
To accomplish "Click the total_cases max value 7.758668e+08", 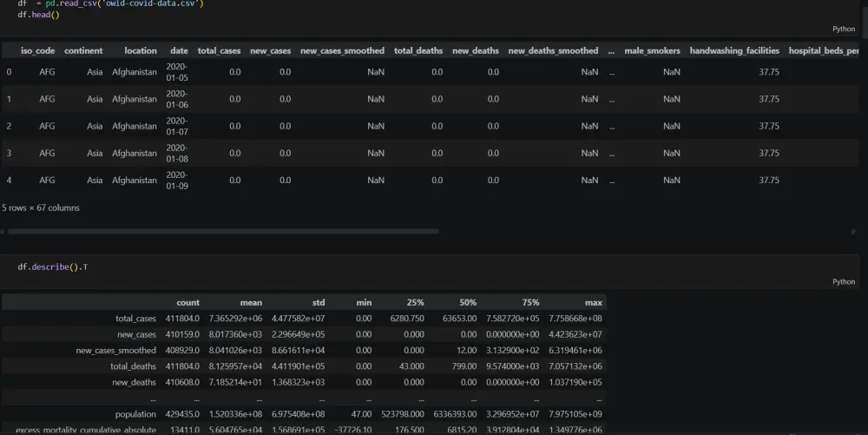I will (x=575, y=319).
